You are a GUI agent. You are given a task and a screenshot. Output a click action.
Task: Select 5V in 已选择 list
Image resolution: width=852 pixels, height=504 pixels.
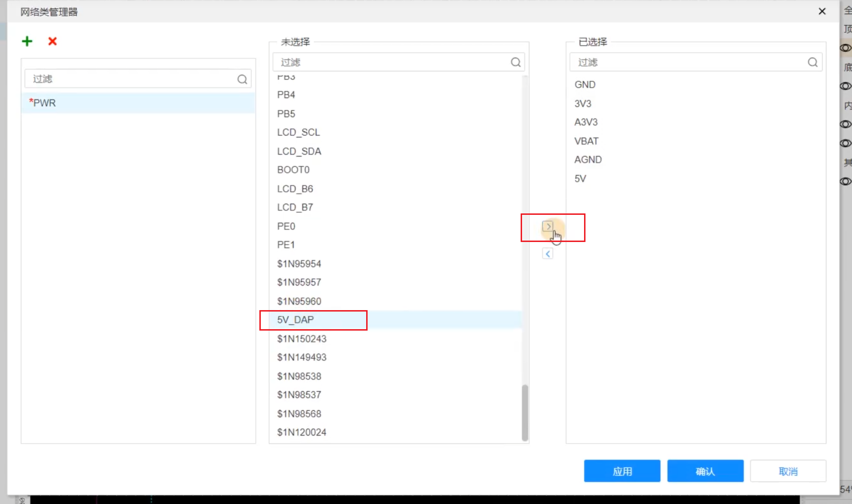point(696,179)
